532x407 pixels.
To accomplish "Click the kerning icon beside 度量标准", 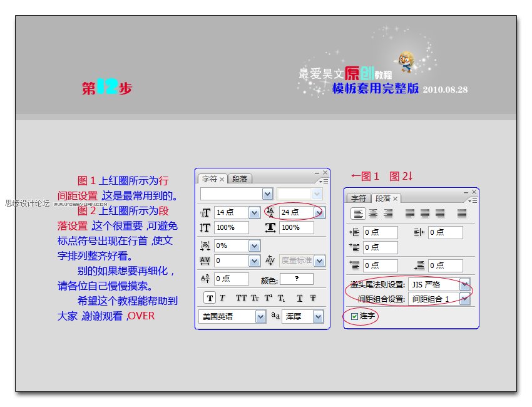I will point(270,260).
